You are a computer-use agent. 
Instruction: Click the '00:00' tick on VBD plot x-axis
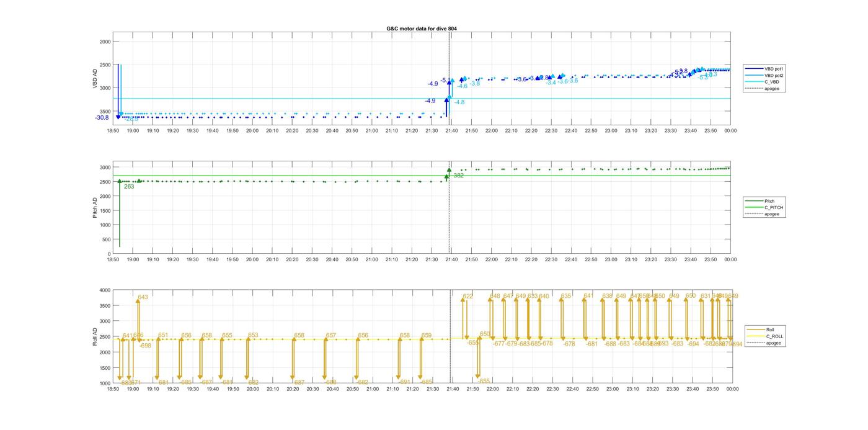(x=731, y=131)
